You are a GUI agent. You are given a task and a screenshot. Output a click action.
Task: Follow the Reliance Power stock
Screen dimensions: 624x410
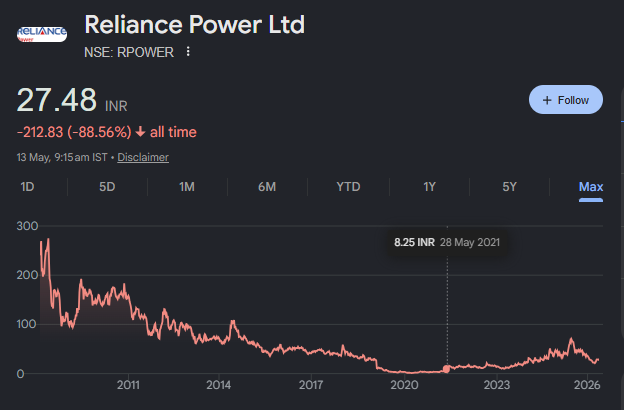(x=566, y=100)
